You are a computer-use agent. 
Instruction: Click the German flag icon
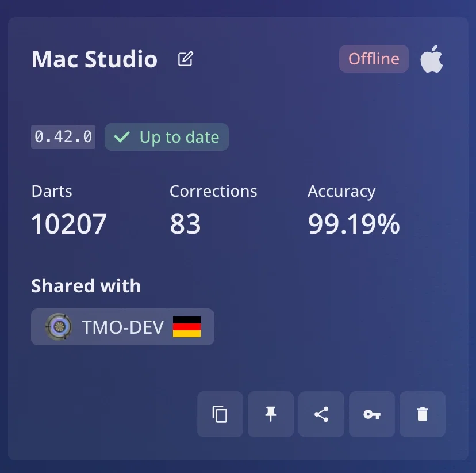pos(187,327)
